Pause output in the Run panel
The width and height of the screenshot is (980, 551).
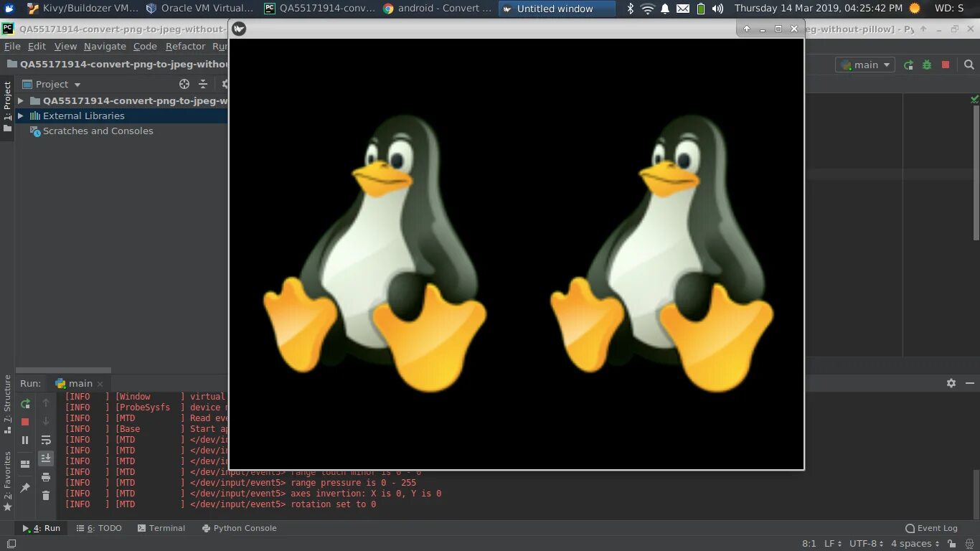(25, 440)
